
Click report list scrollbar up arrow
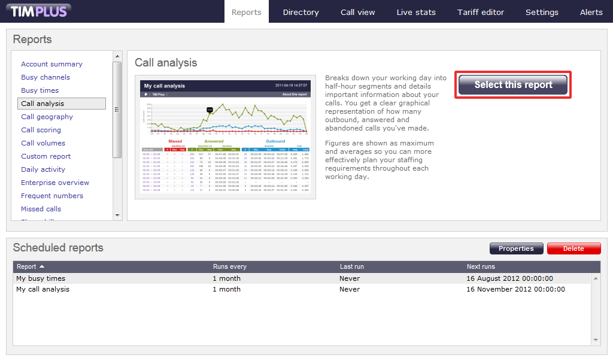coord(117,56)
